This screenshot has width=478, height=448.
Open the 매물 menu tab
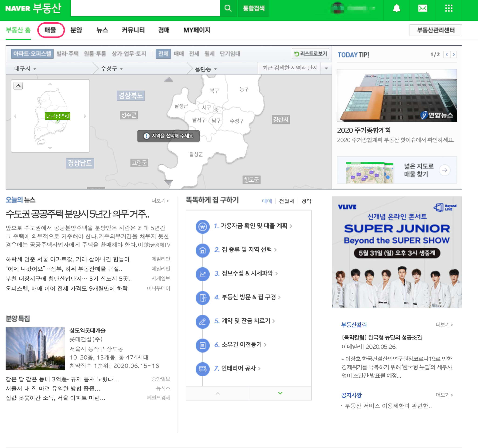pyautogui.click(x=50, y=30)
